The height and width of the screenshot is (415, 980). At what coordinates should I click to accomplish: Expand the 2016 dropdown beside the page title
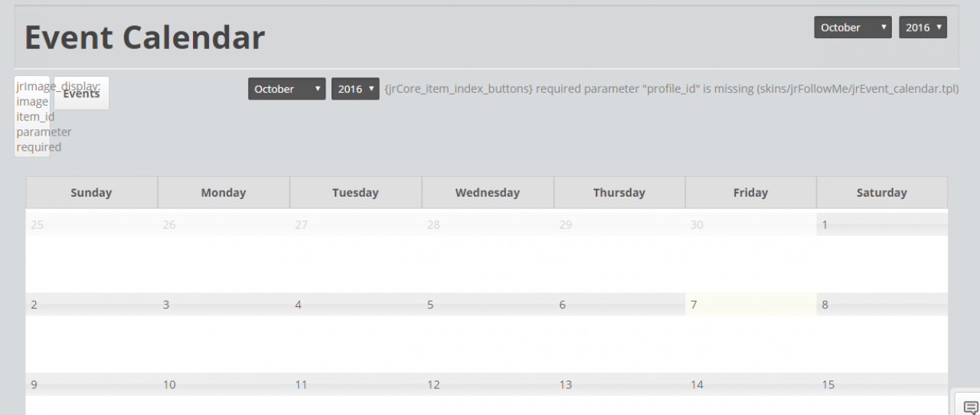pos(923,28)
